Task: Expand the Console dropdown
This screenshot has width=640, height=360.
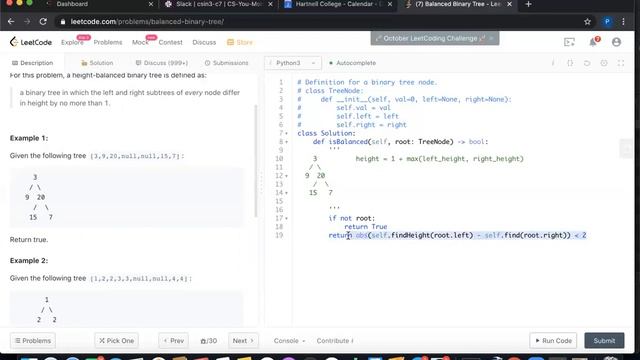Action: (x=289, y=341)
